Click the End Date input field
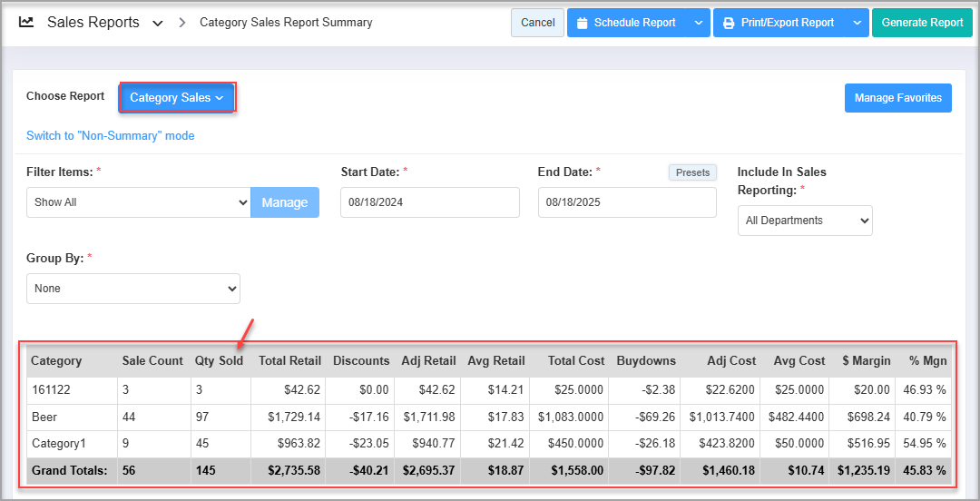 click(x=626, y=202)
